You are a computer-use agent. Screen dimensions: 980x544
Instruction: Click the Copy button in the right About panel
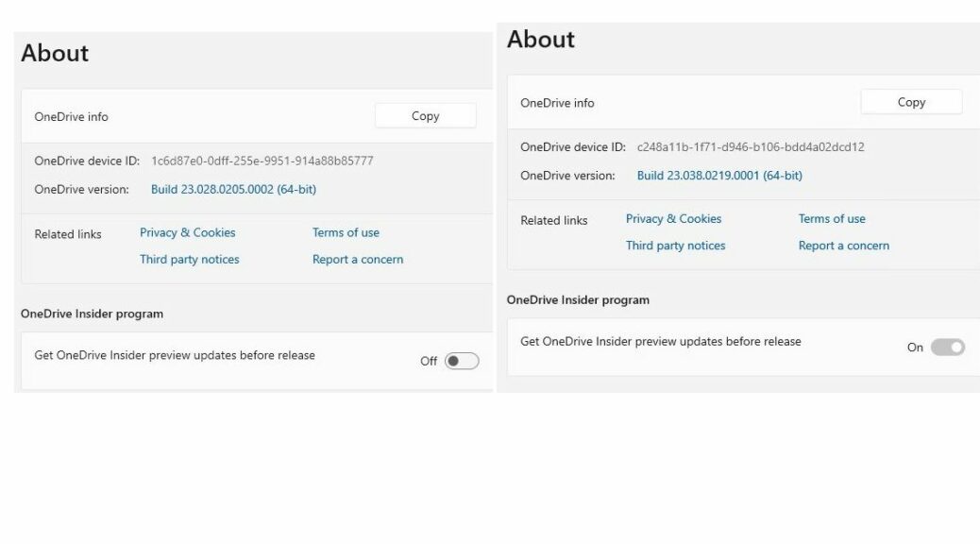tap(911, 102)
